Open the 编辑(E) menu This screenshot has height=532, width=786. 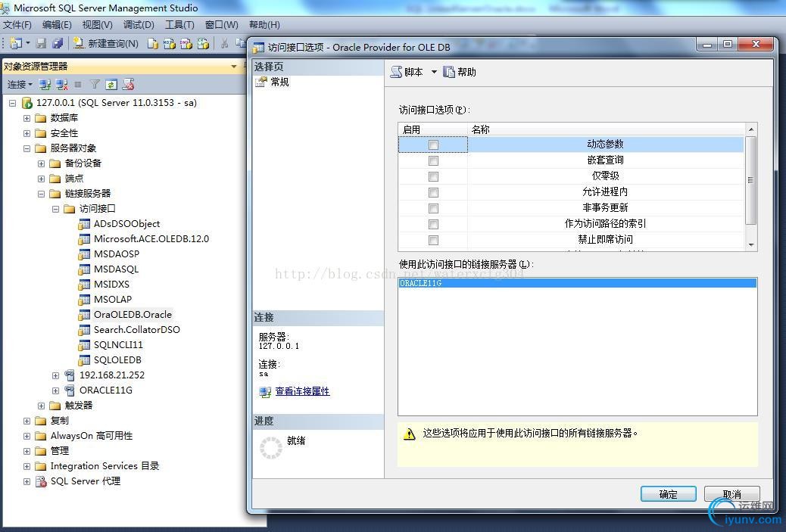57,24
